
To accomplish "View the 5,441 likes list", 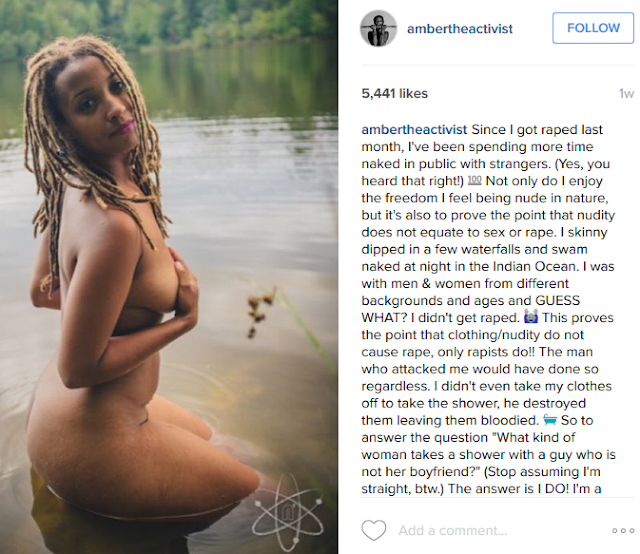I will coord(394,93).
